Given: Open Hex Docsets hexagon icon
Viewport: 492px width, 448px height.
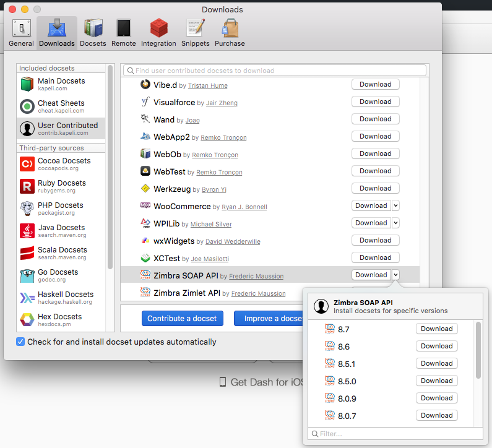Looking at the screenshot, I should pyautogui.click(x=27, y=320).
